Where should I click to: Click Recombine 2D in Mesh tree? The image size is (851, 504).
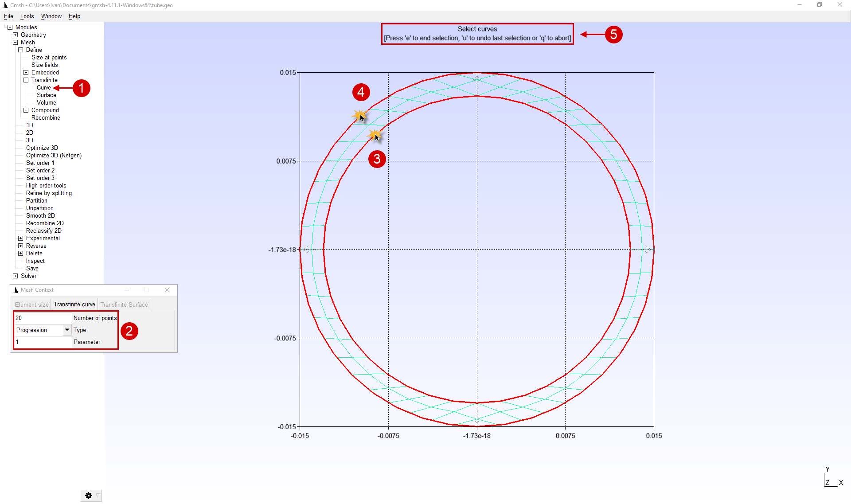[45, 223]
